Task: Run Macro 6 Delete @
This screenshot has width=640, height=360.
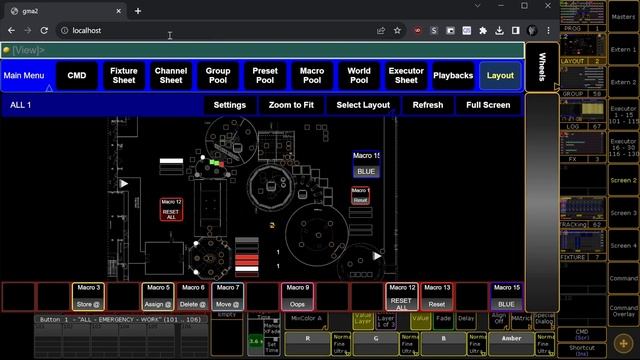Action: [x=193, y=296]
